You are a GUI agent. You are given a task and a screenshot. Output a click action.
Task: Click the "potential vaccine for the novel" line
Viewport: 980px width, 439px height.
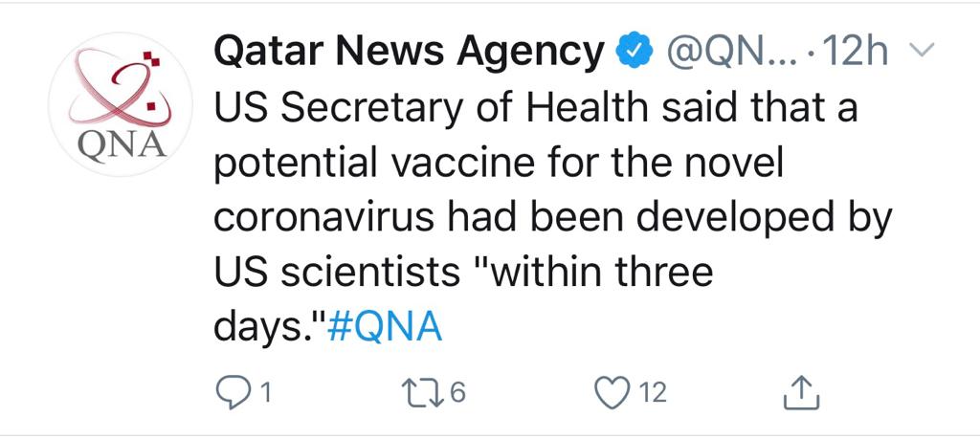tap(499, 165)
